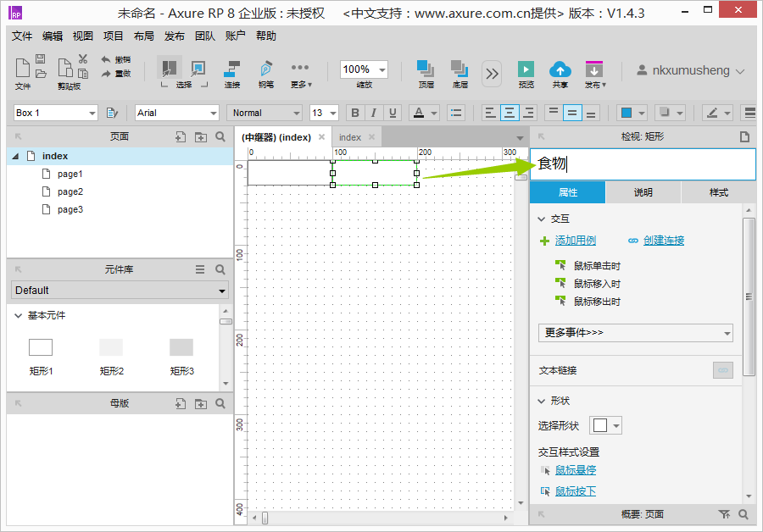Click the Redo arrow icon
This screenshot has width=763, height=532.
click(x=106, y=74)
